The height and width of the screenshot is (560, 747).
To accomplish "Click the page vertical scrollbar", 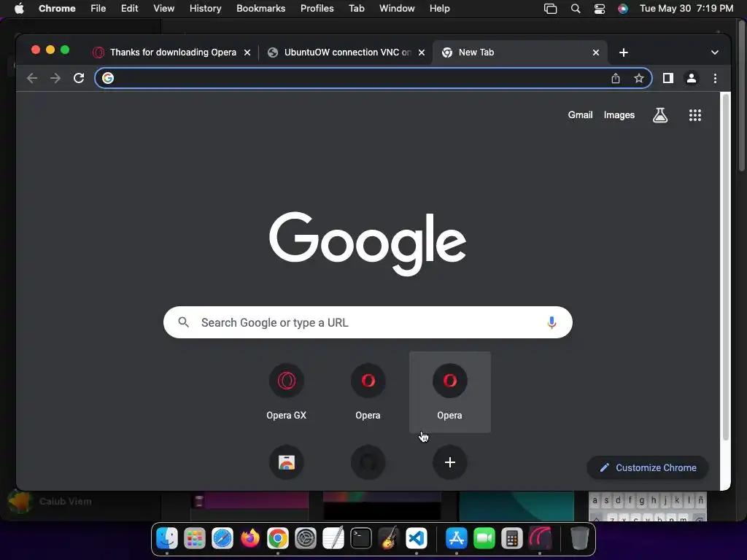I will [726, 267].
